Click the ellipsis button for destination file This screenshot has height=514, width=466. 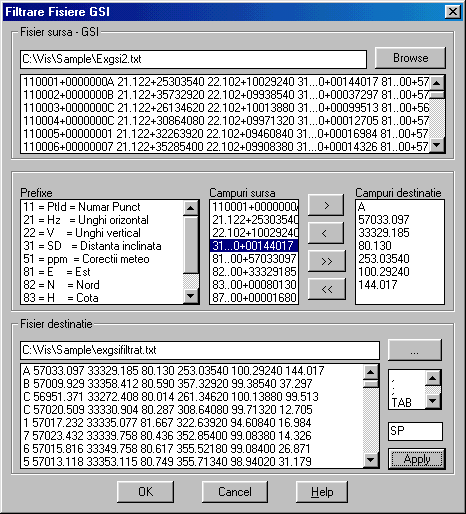coord(415,350)
